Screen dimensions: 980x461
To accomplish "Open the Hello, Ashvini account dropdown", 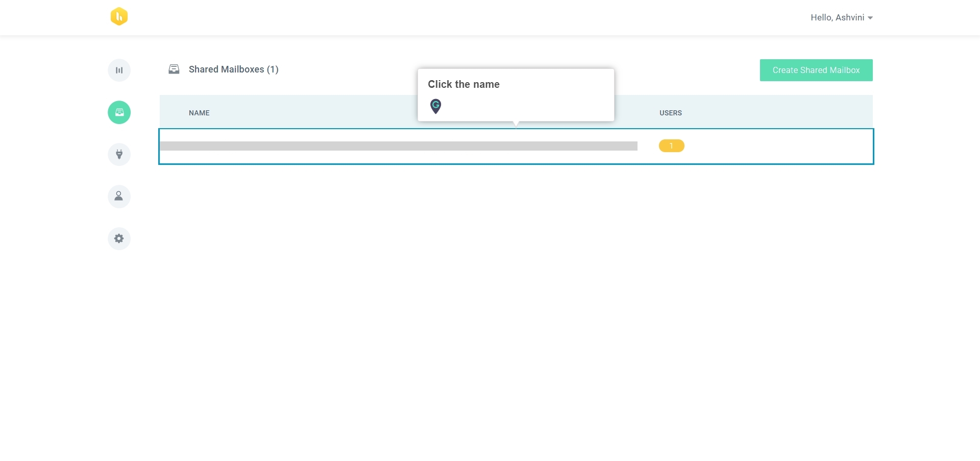I will point(842,17).
